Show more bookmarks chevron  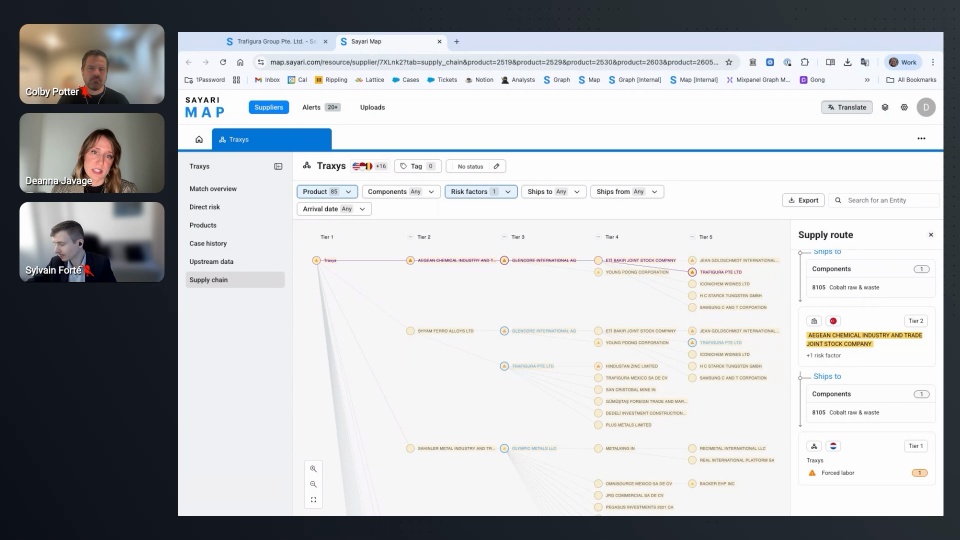pyautogui.click(x=867, y=80)
